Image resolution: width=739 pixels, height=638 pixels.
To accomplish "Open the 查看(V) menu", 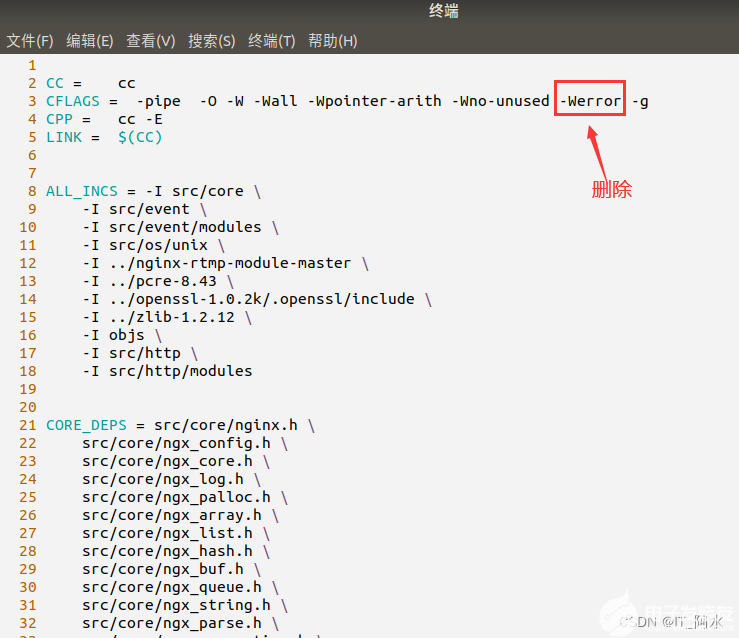I will click(150, 41).
